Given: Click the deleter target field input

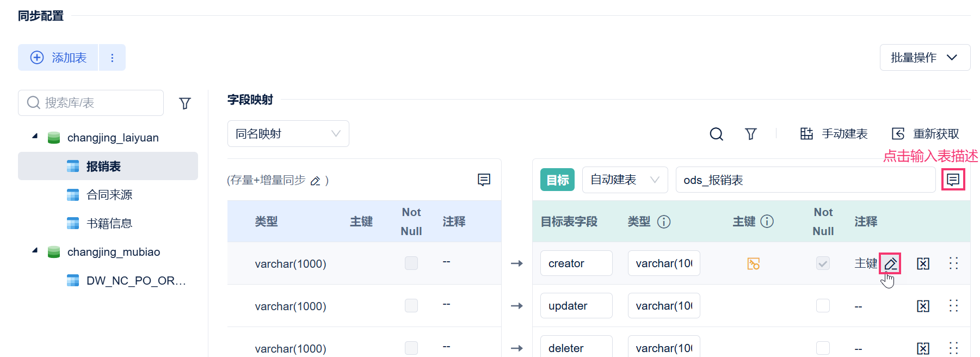Looking at the screenshot, I should 576,347.
